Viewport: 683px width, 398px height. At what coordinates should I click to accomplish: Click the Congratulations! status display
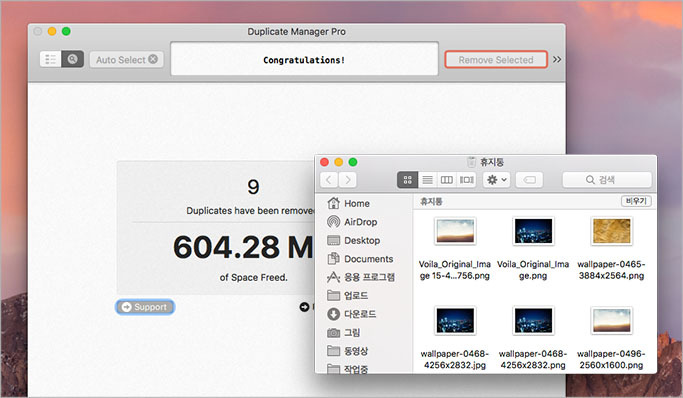304,59
